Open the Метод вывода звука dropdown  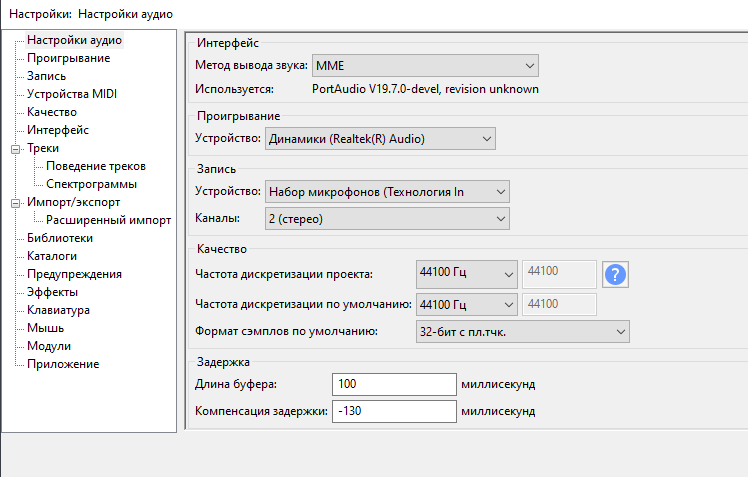point(425,66)
